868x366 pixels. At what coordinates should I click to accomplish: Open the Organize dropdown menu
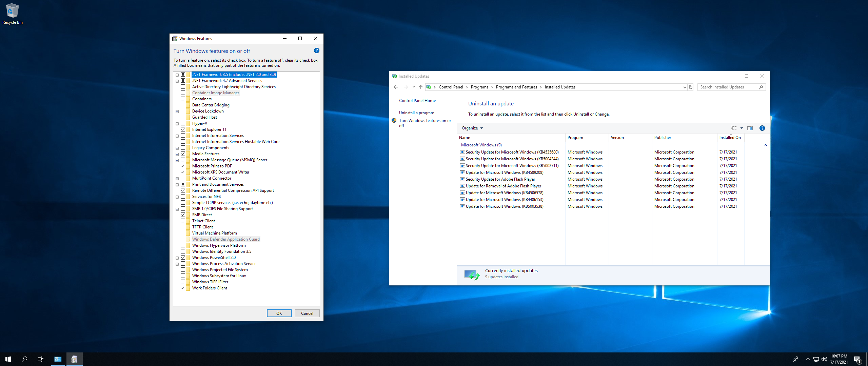(472, 128)
